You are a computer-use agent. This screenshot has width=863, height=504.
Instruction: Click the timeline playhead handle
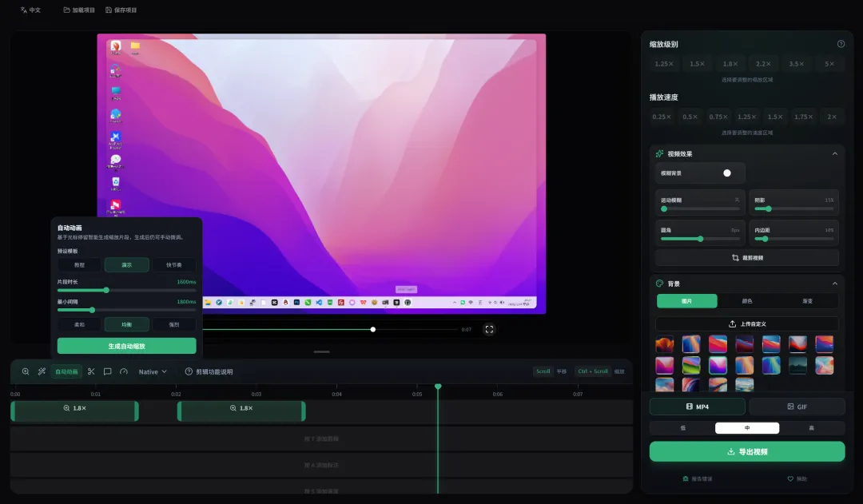click(438, 387)
